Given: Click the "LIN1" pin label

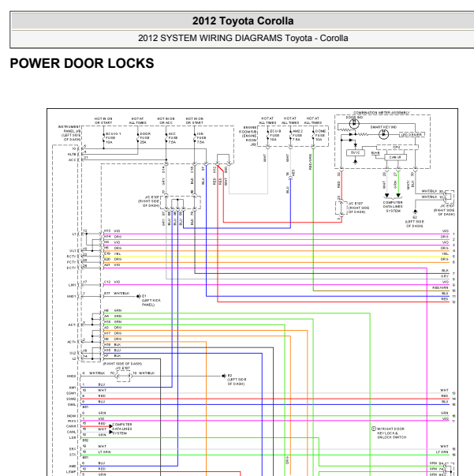Looking at the screenshot, I should click(x=73, y=285).
